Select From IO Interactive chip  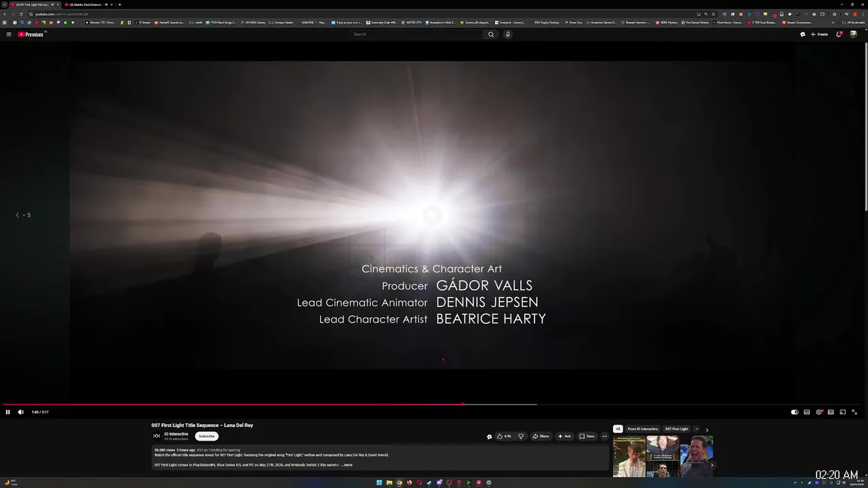pos(642,429)
